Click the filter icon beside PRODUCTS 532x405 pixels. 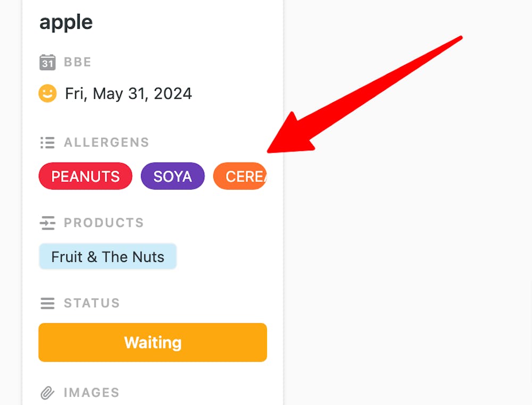tap(47, 223)
